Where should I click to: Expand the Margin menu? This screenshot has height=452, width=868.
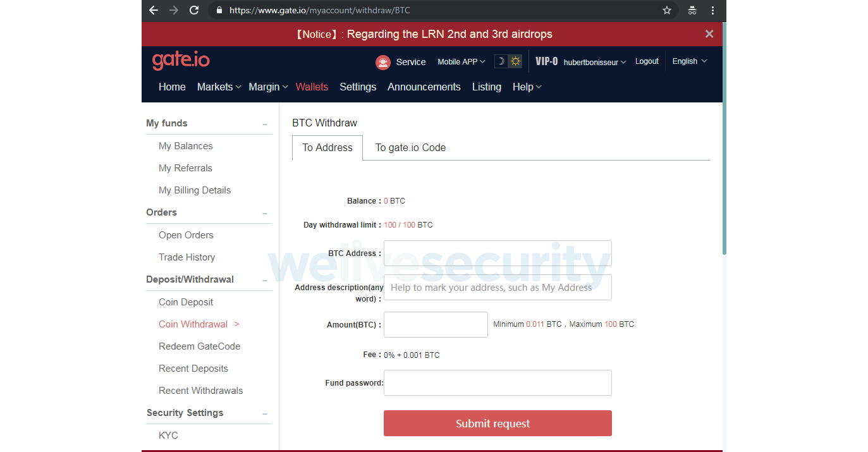(268, 87)
